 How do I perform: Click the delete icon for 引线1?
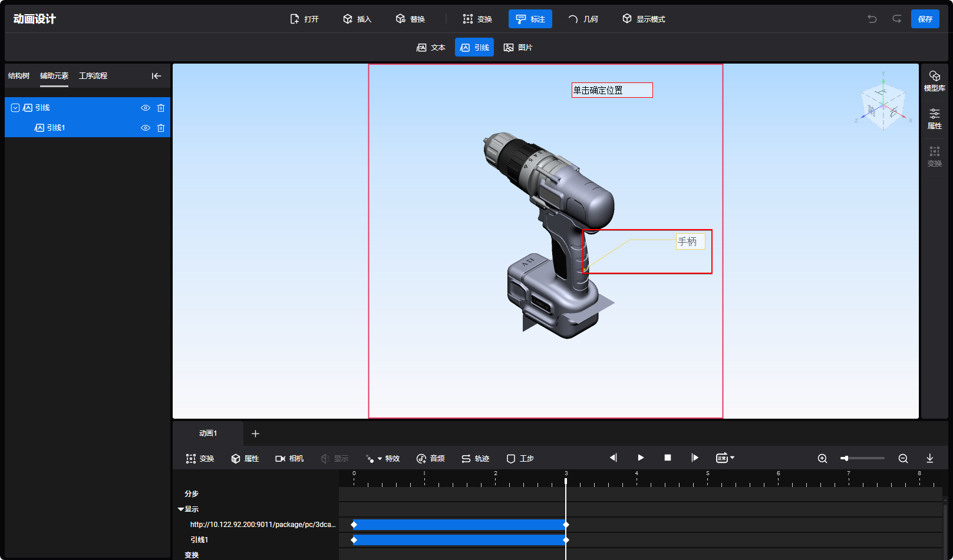pyautogui.click(x=161, y=128)
